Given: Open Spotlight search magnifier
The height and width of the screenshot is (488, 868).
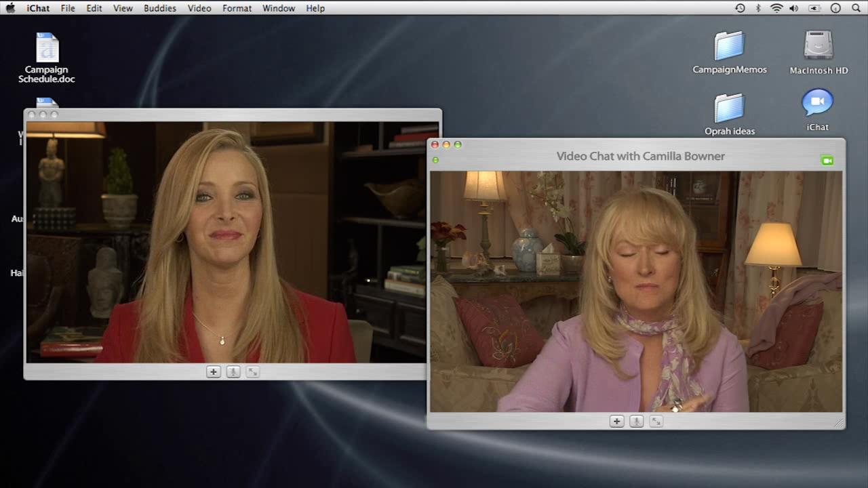Looking at the screenshot, I should 856,8.
